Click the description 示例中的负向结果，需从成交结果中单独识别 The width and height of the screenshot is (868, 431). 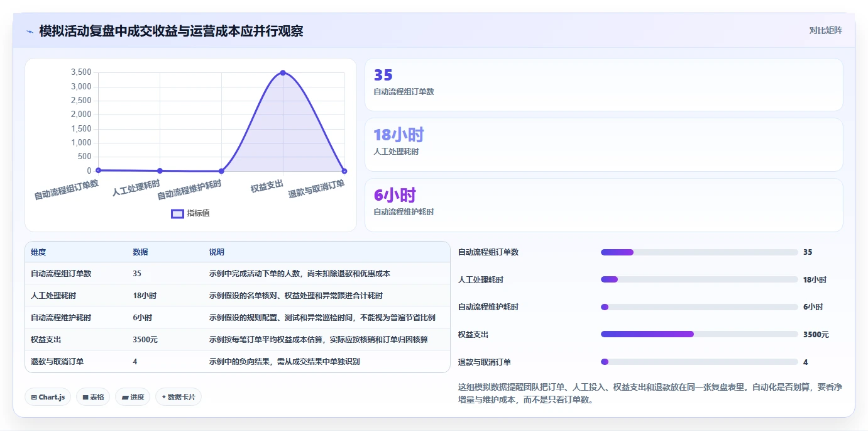tap(285, 362)
